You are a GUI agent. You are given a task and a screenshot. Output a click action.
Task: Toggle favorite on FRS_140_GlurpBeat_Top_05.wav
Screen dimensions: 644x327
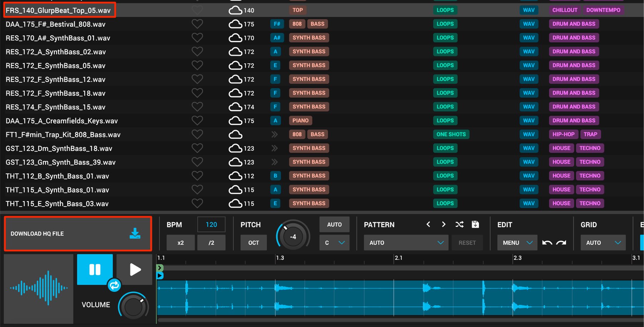197,10
